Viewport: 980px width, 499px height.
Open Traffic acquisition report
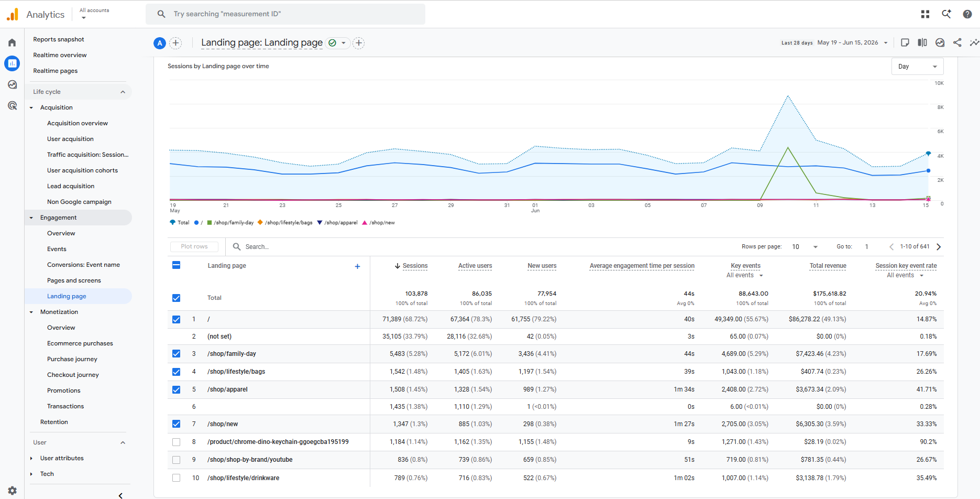tap(87, 155)
